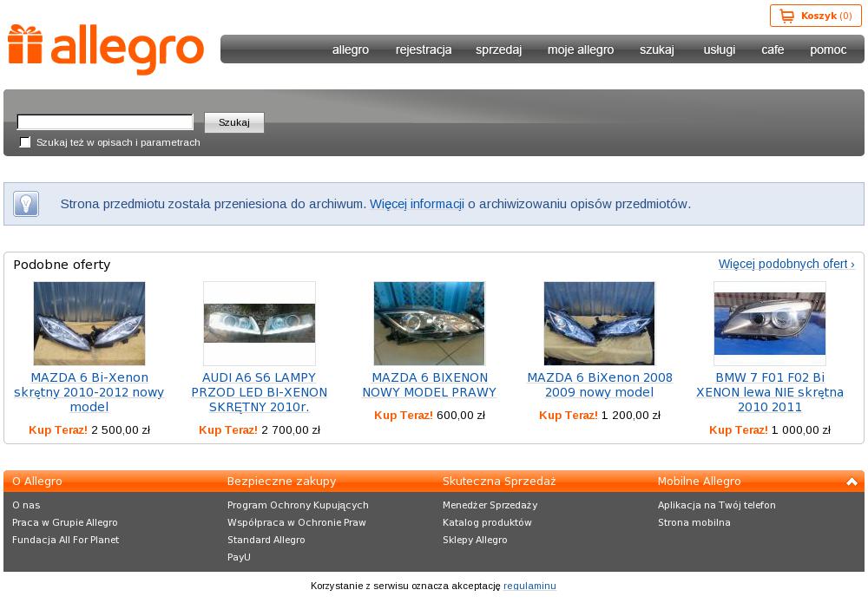Open Katalog produktów footer link
Image resolution: width=868 pixels, height=603 pixels.
487,522
